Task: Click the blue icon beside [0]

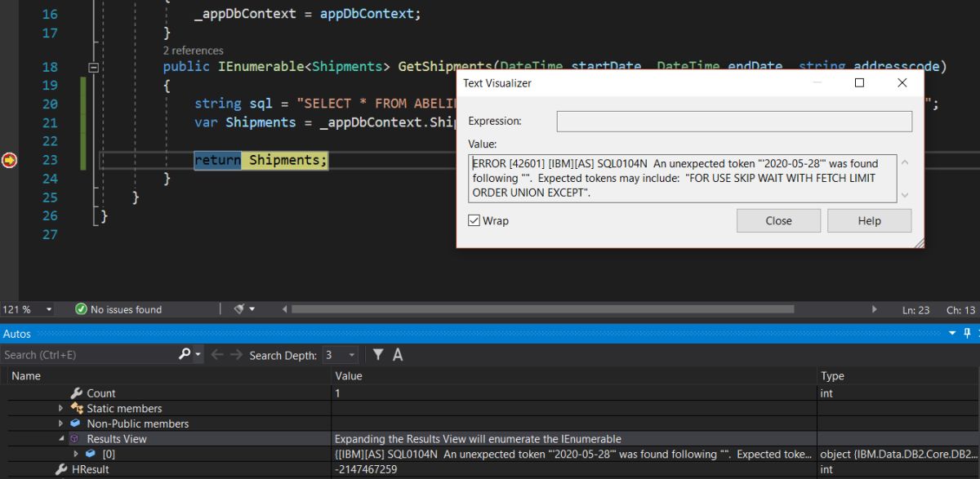Action: tap(91, 454)
